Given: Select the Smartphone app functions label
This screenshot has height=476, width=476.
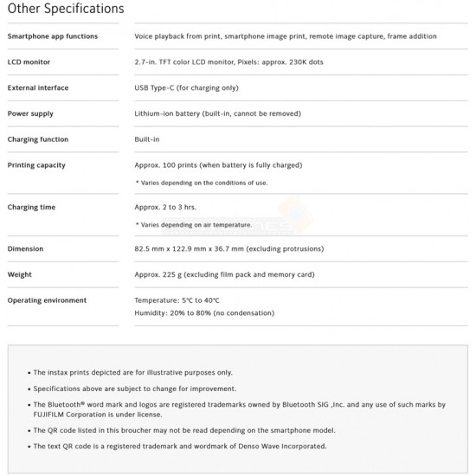Looking at the screenshot, I should pyautogui.click(x=53, y=36).
